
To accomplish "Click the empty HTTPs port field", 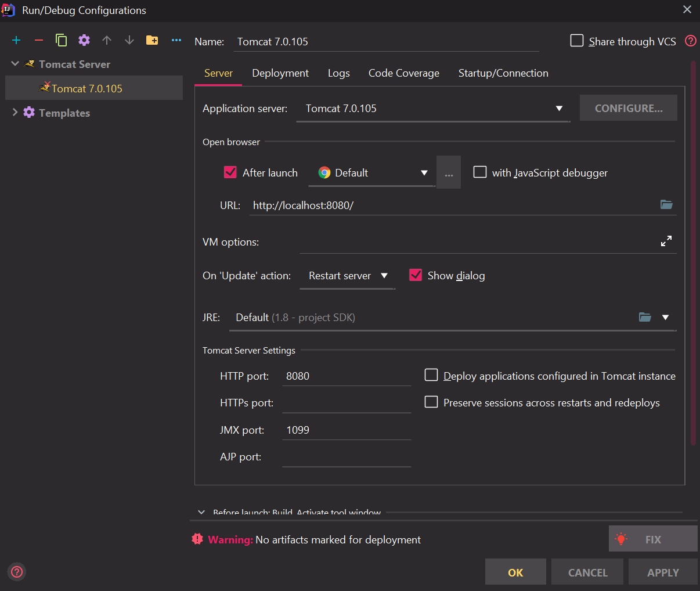I will click(347, 402).
